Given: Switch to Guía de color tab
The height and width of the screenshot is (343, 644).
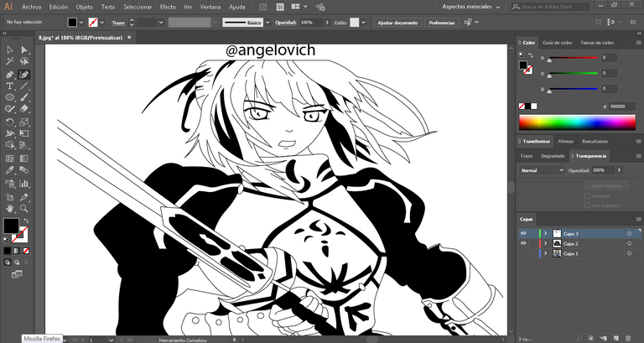Looking at the screenshot, I should [x=558, y=43].
